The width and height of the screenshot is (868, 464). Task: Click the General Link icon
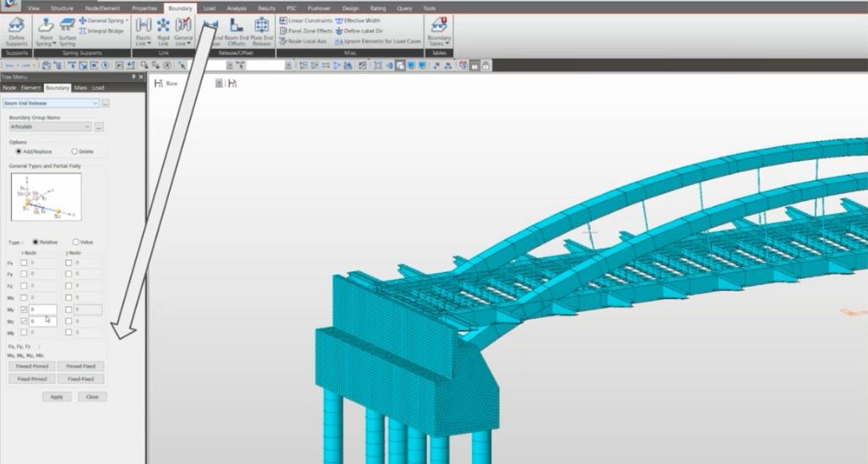(x=183, y=25)
